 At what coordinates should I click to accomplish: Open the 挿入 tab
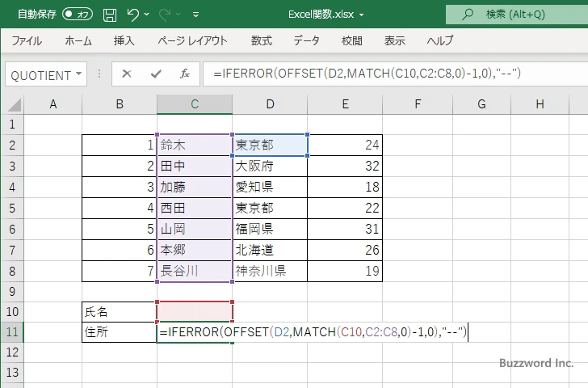(x=124, y=40)
